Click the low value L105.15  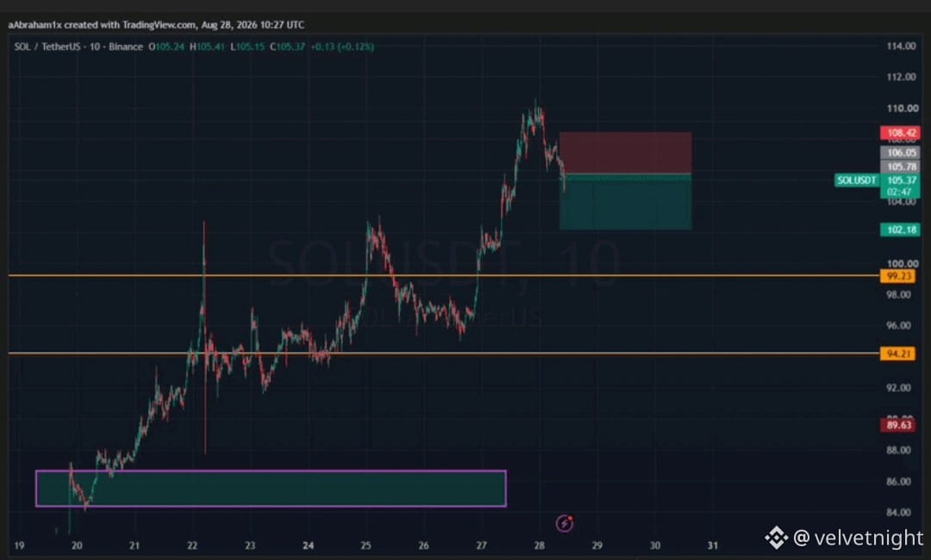pos(247,47)
